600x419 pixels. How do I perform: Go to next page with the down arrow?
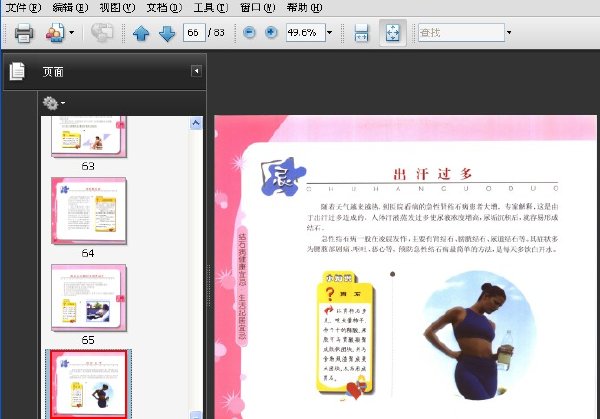(x=167, y=33)
